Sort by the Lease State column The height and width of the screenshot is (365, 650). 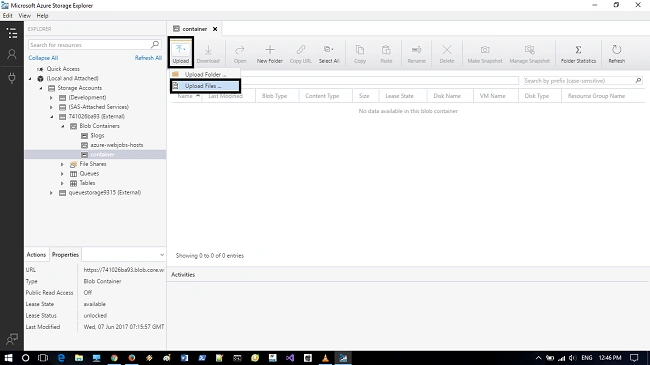[x=399, y=96]
